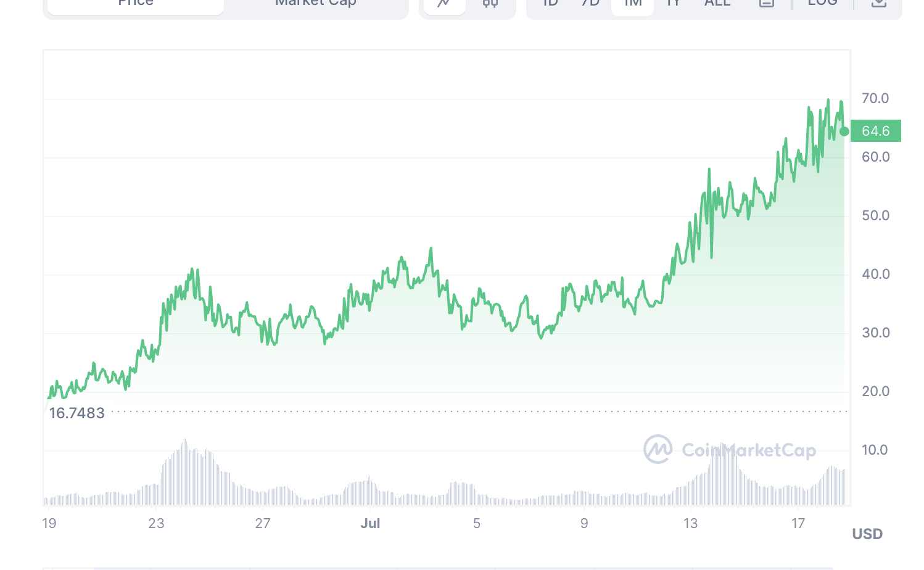Image resolution: width=924 pixels, height=570 pixels.
Task: Set time range to 1D
Action: (550, 3)
